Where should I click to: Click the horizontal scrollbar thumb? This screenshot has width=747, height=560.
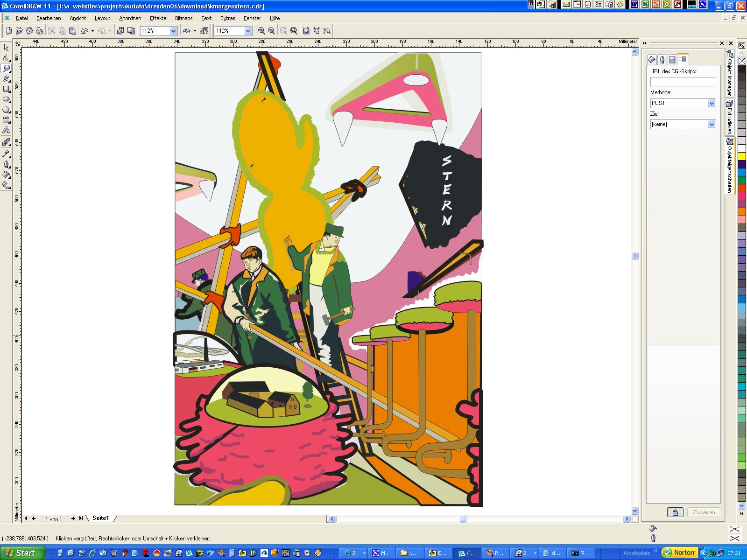coord(463,519)
